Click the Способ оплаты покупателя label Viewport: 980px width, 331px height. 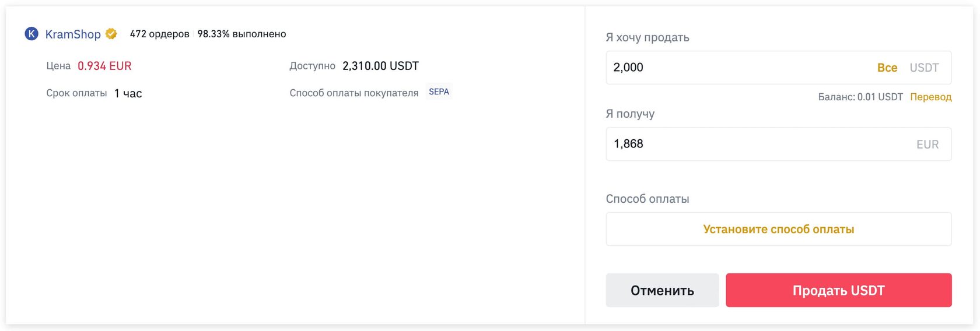[x=353, y=93]
